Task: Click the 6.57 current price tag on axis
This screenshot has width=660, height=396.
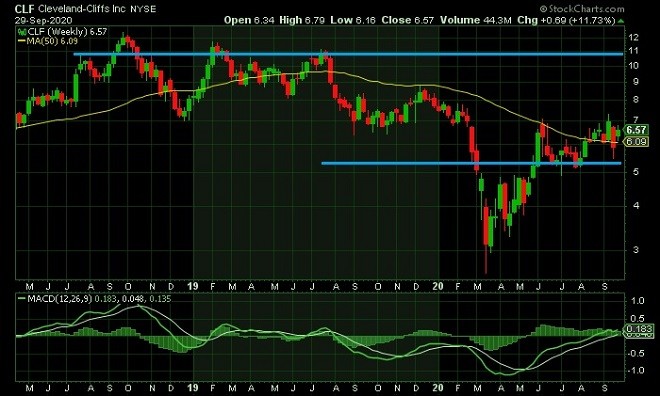Action: pos(636,130)
